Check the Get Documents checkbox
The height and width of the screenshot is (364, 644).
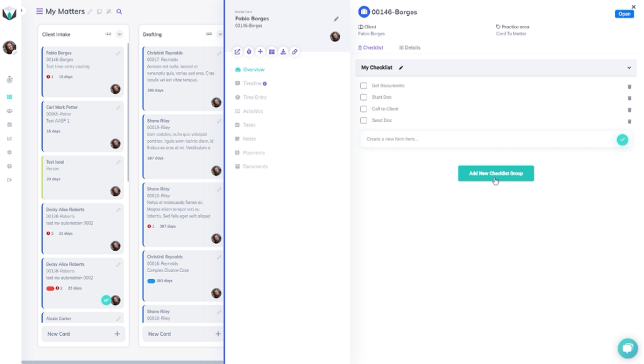point(364,86)
